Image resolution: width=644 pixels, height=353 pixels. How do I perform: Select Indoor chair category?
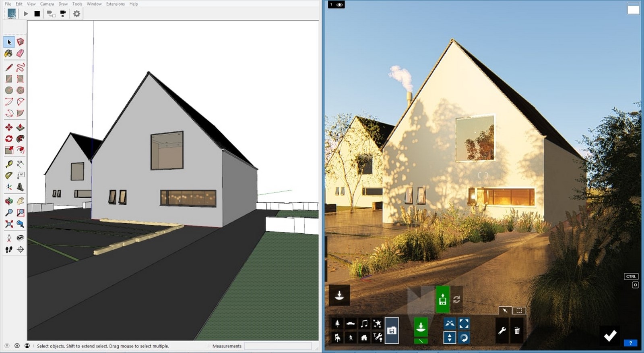[x=337, y=337]
